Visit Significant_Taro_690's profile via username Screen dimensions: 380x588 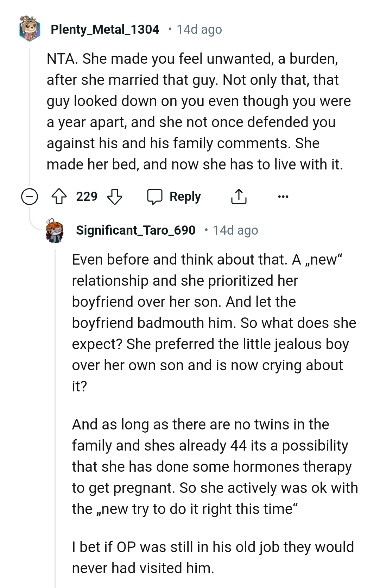tap(135, 230)
